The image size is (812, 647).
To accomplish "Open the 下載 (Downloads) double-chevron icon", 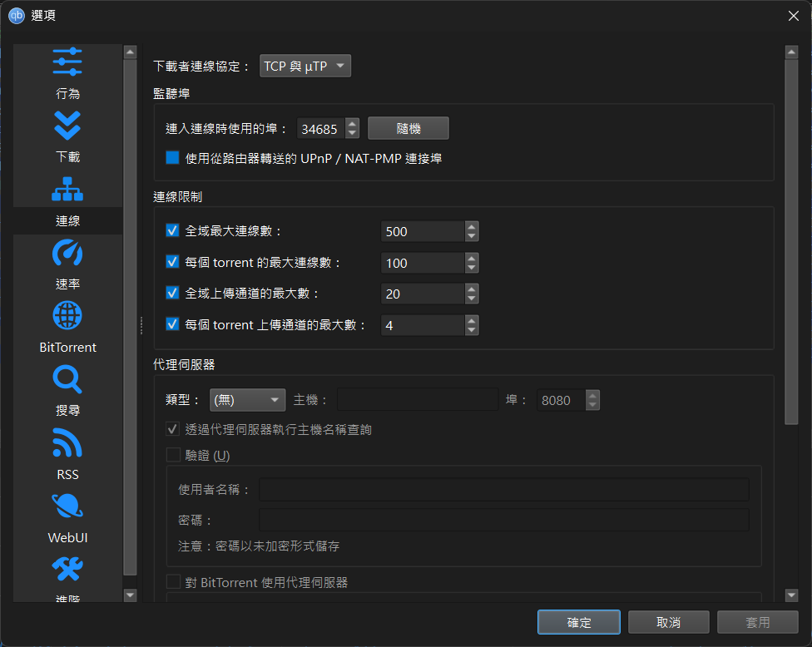I will click(67, 126).
